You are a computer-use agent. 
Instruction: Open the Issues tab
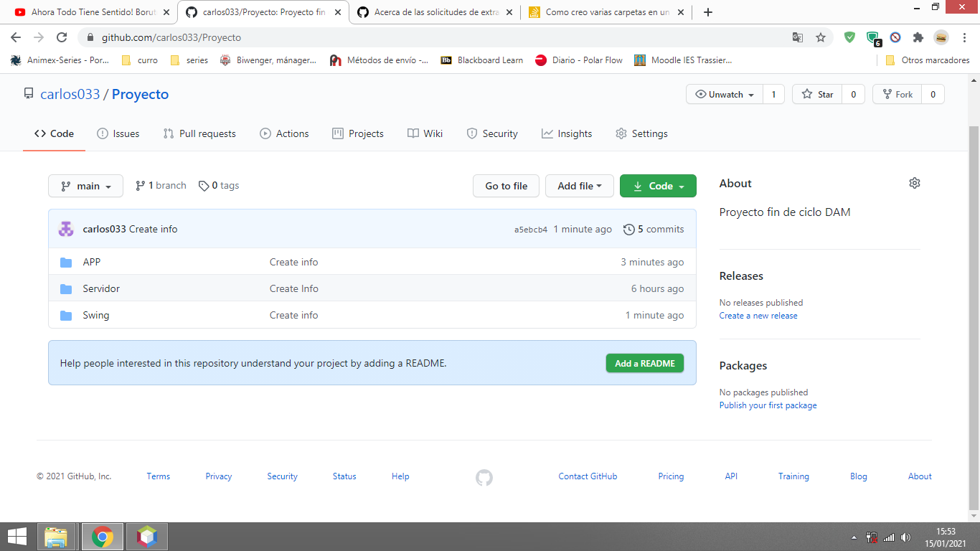click(118, 133)
